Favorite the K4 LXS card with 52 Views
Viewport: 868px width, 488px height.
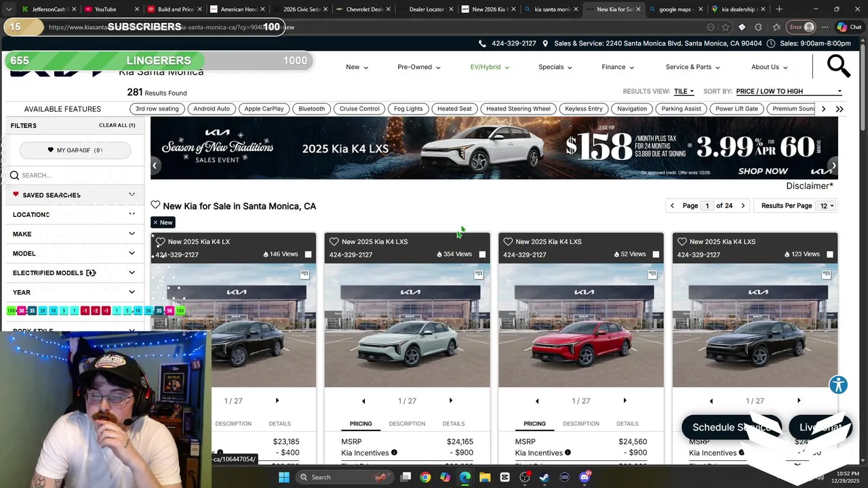tap(508, 241)
